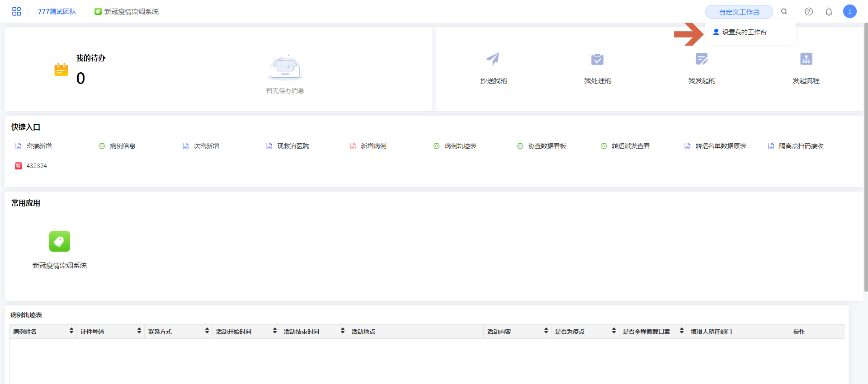Select 设置我的工作台 menu entry
The width and height of the screenshot is (868, 384).
(744, 32)
